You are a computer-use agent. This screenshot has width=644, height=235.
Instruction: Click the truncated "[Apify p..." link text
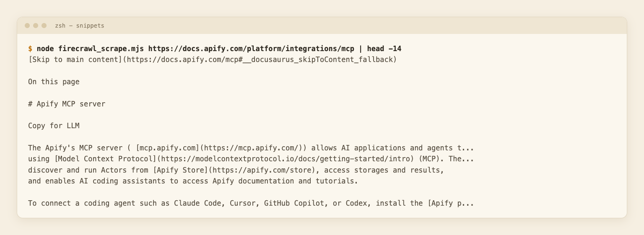click(x=451, y=203)
